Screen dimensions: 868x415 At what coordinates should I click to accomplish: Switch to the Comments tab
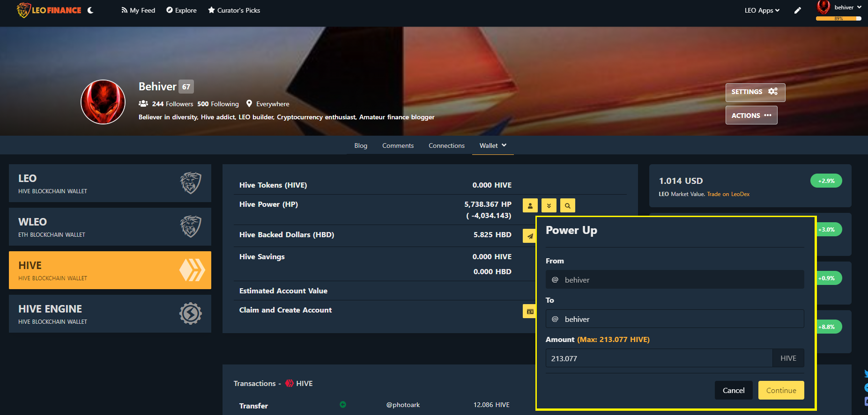click(x=398, y=146)
